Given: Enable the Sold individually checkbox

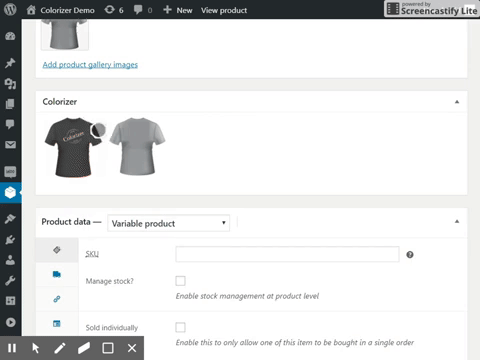Looking at the screenshot, I should coord(180,327).
